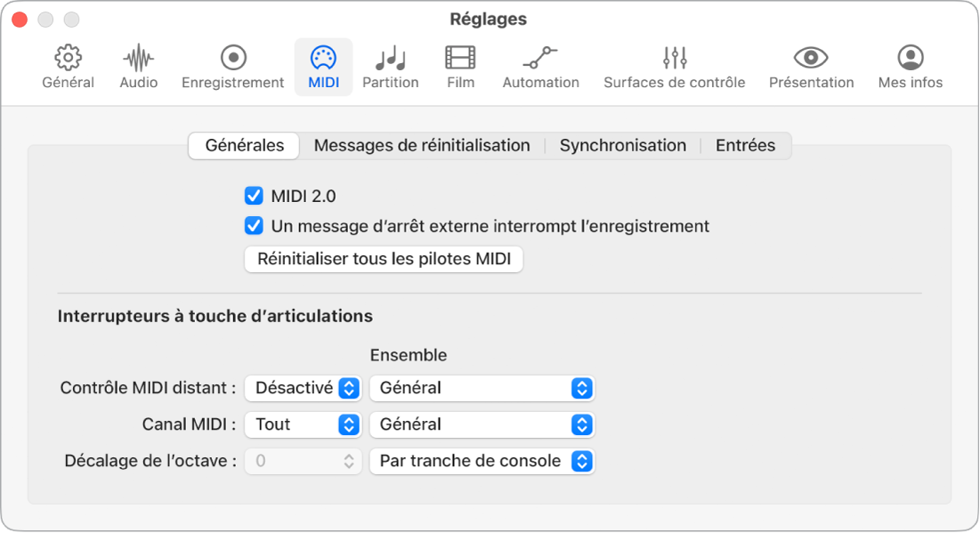980x533 pixels.
Task: Click the Surfaces de contrôle icon
Action: tap(674, 66)
